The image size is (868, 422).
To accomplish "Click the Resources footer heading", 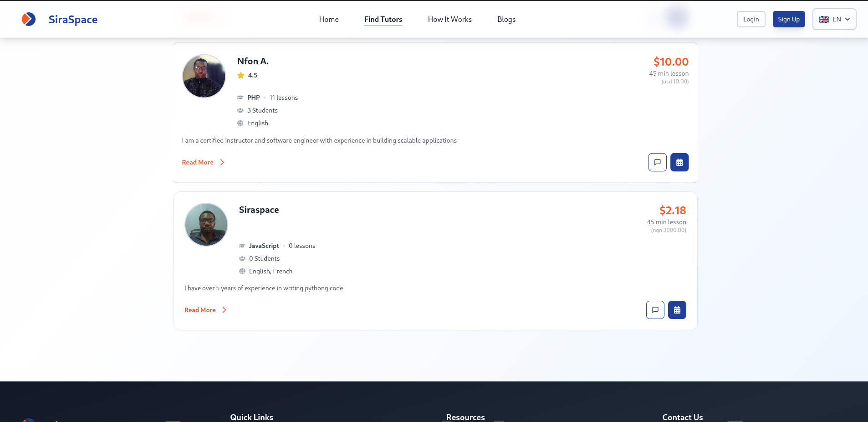I will coord(465,417).
